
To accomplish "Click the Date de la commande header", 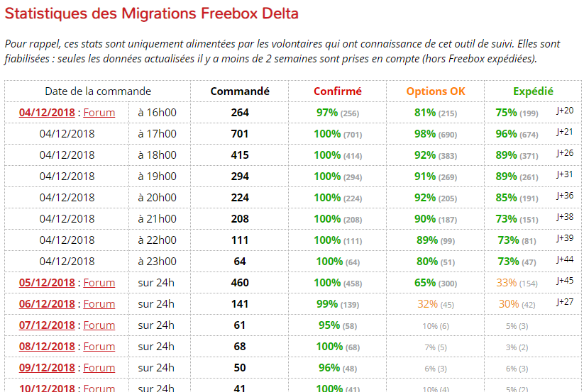I will [x=98, y=91].
